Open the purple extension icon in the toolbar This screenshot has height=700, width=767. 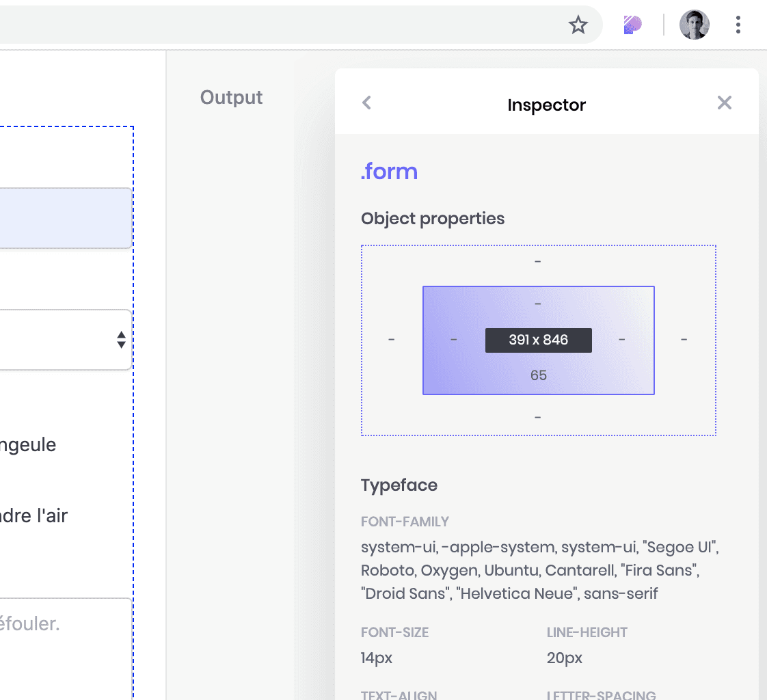pos(632,25)
